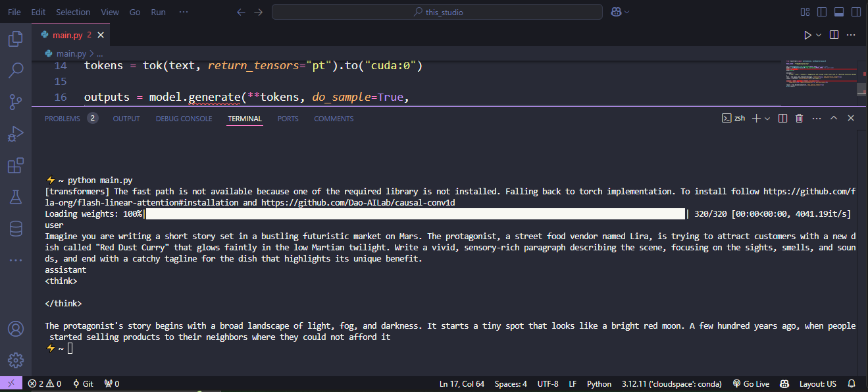The width and height of the screenshot is (868, 392).
Task: Switch to the Debug Console tab
Action: coord(184,119)
